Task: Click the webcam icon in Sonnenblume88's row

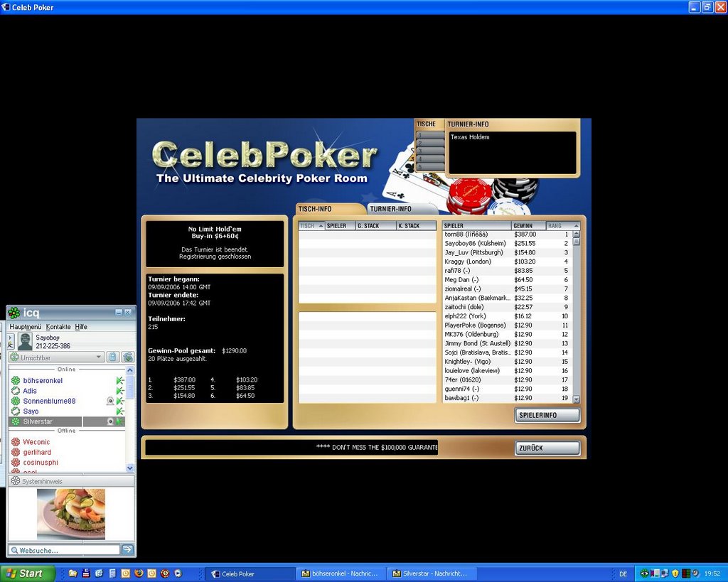Action: [110, 401]
